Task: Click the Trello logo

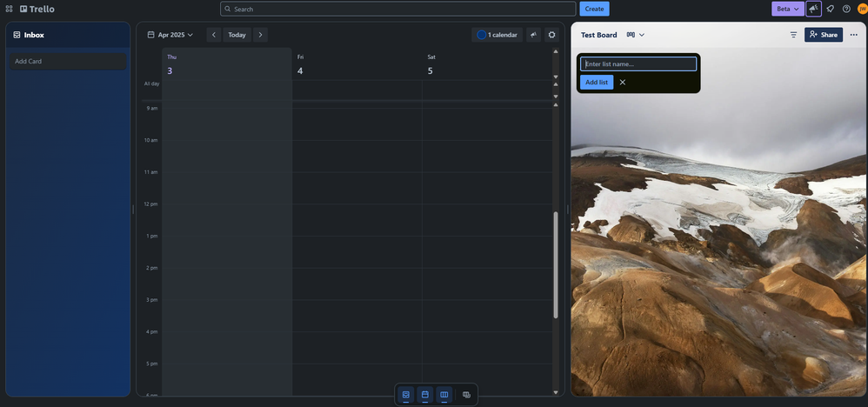Action: click(37, 9)
